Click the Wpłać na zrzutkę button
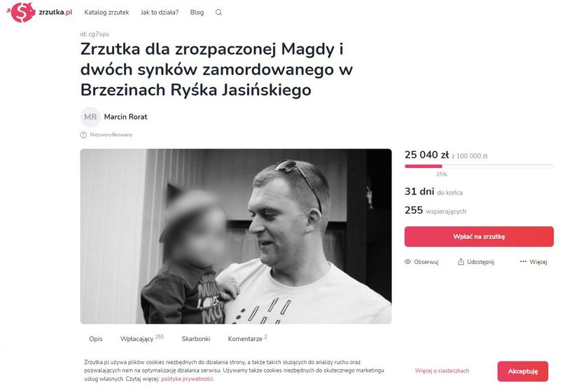Screen dimensions: 588x388 pos(479,237)
